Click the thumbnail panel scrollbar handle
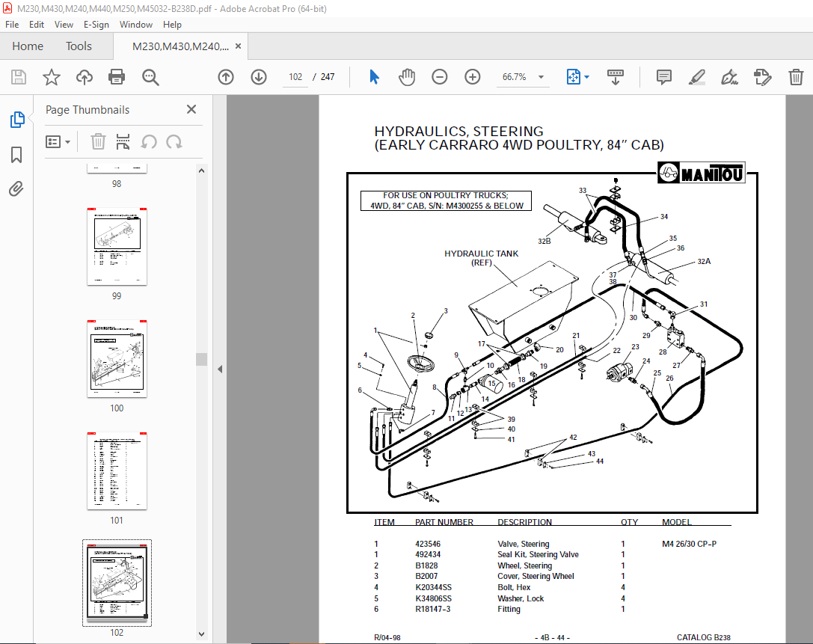 click(202, 359)
